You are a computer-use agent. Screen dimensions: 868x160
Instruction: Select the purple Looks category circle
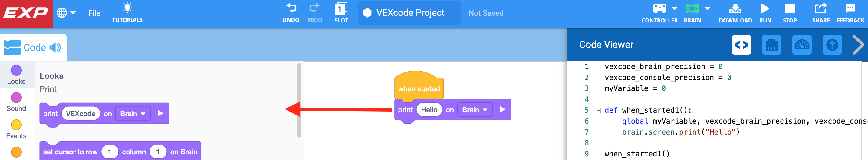(16, 71)
